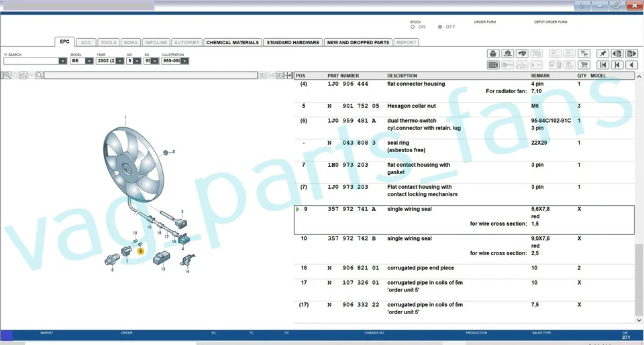644x345 pixels.
Task: Click the plain magnifier search icon above the illustration
Action: [40, 76]
